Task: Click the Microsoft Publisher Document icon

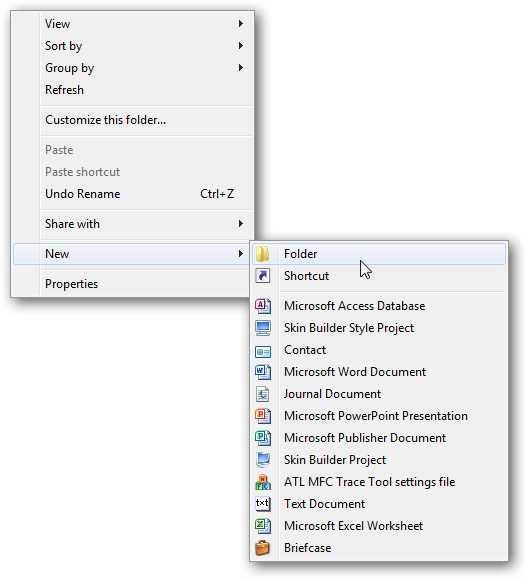Action: (263, 438)
